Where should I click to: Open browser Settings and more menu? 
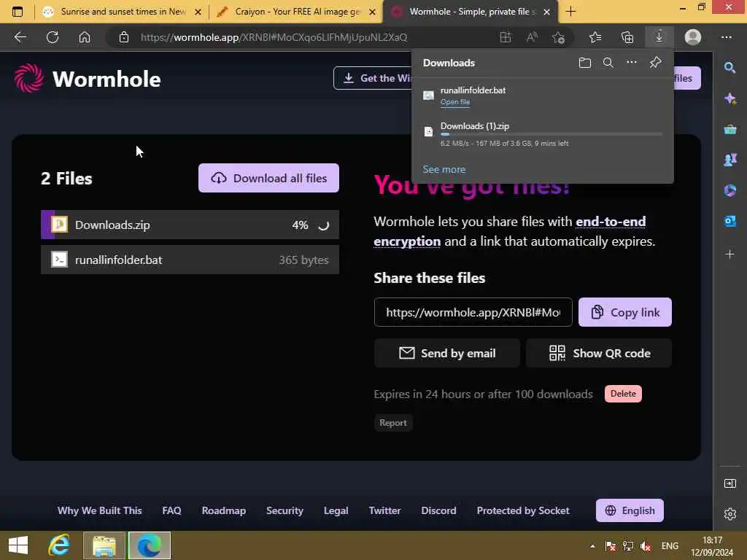(x=727, y=37)
